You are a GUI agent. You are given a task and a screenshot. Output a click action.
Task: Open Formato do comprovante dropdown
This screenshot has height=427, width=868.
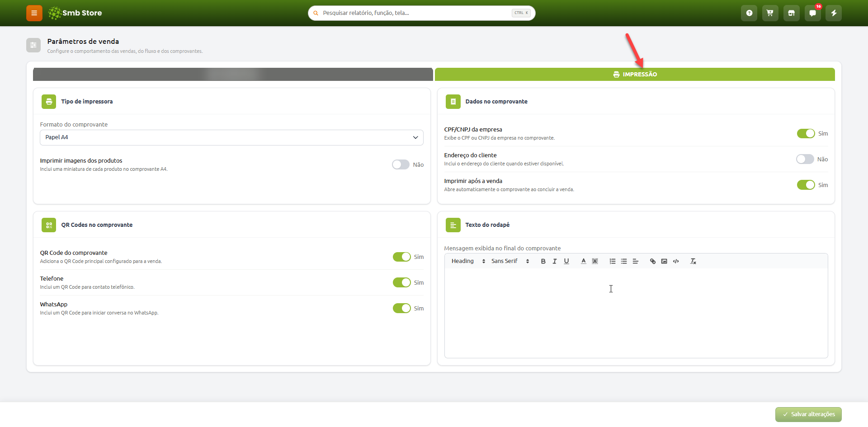(231, 137)
